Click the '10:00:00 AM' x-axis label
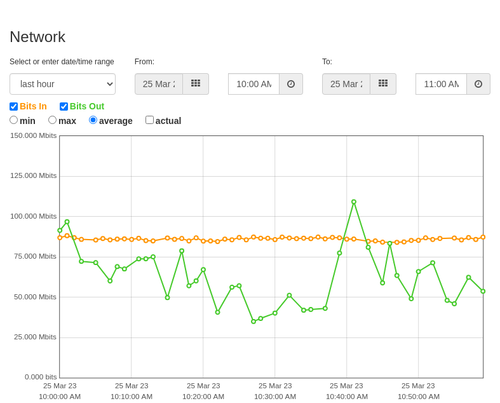The height and width of the screenshot is (403, 500). click(60, 397)
